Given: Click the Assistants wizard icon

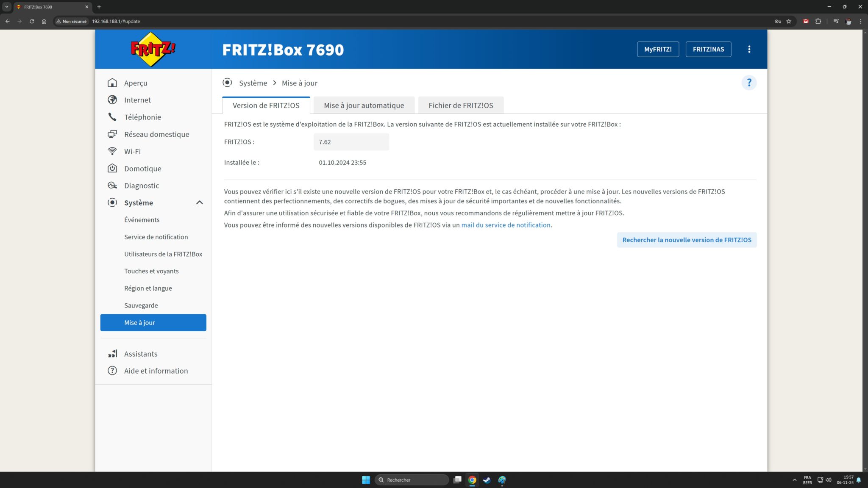Looking at the screenshot, I should (112, 354).
